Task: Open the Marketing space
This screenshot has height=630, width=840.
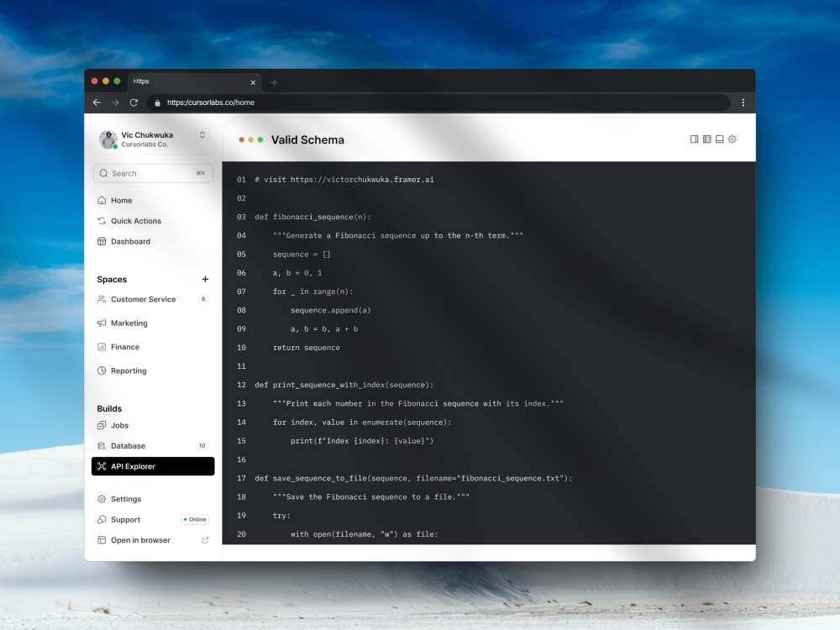Action: [129, 323]
